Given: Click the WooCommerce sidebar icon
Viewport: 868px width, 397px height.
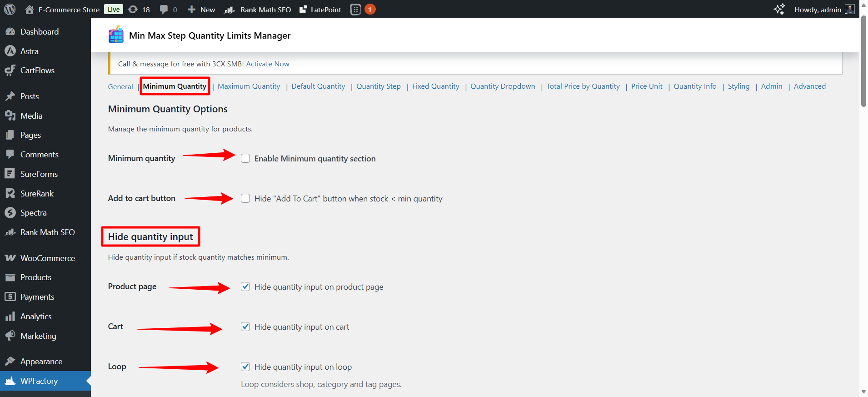Looking at the screenshot, I should pos(10,258).
